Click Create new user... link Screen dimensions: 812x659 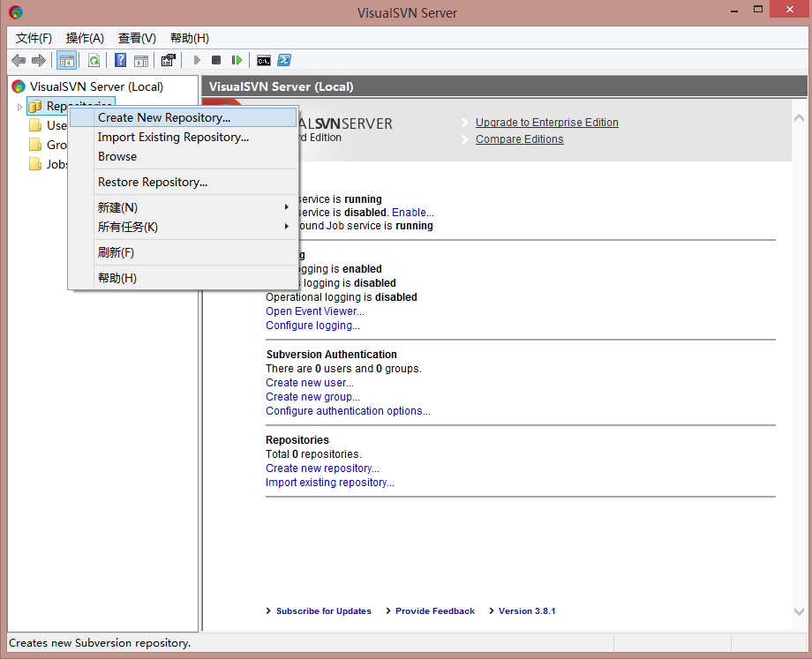pos(310,383)
